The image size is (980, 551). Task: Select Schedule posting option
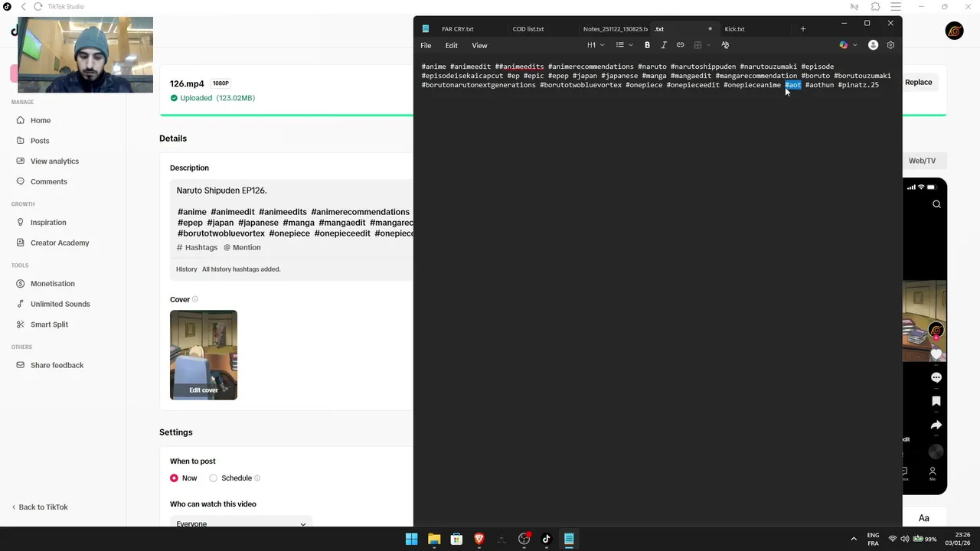click(x=213, y=478)
